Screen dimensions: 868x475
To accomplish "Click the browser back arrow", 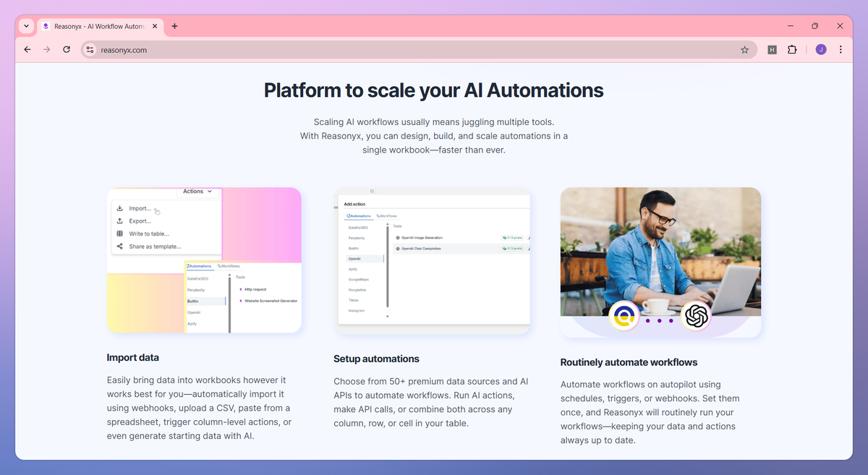I will pyautogui.click(x=27, y=50).
